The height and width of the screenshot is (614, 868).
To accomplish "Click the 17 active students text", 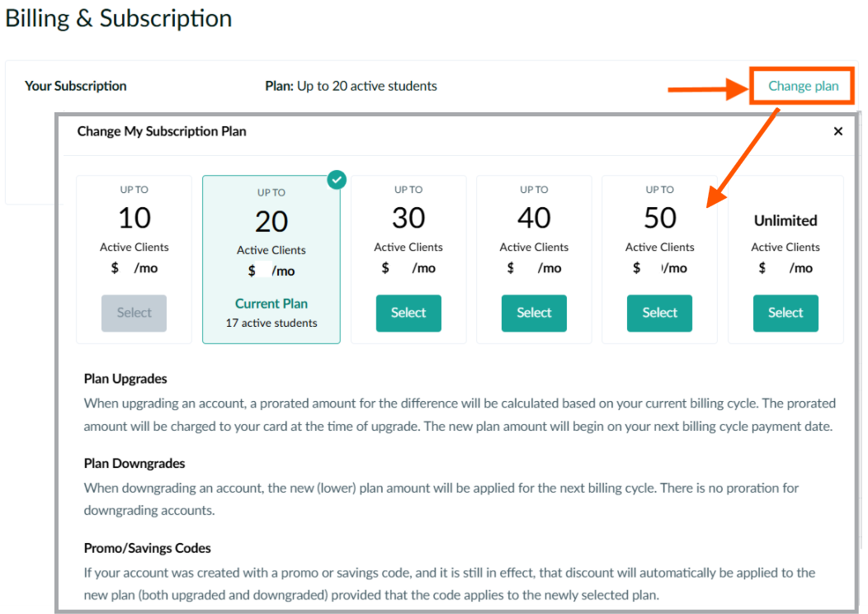I will [271, 323].
